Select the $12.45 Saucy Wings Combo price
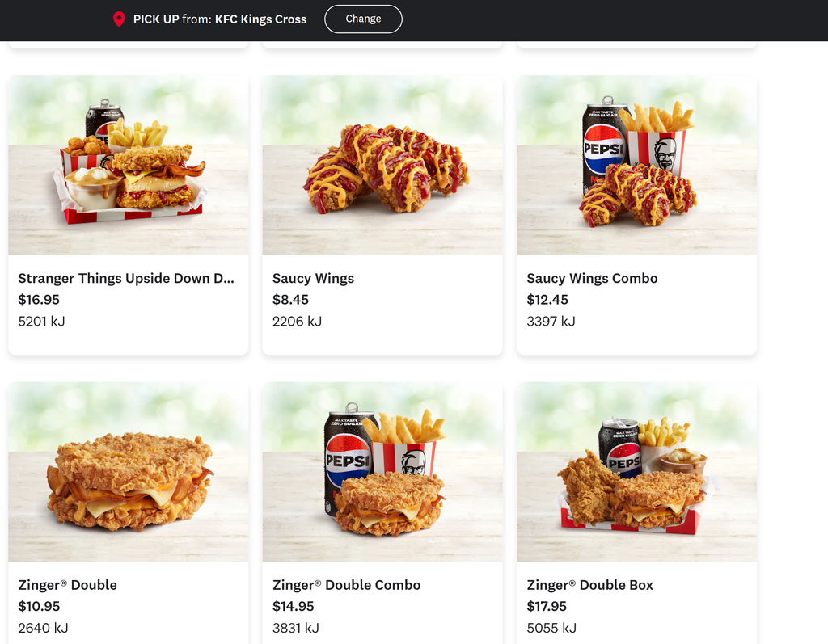Image resolution: width=828 pixels, height=644 pixels. click(547, 300)
